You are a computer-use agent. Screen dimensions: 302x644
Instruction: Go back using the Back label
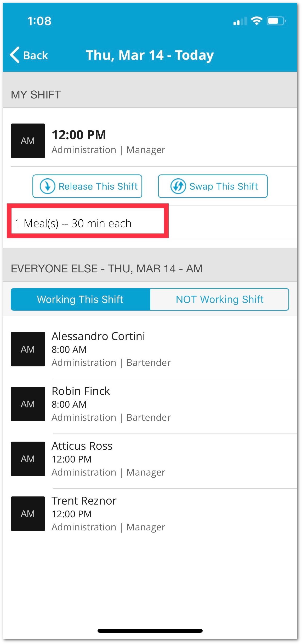36,55
